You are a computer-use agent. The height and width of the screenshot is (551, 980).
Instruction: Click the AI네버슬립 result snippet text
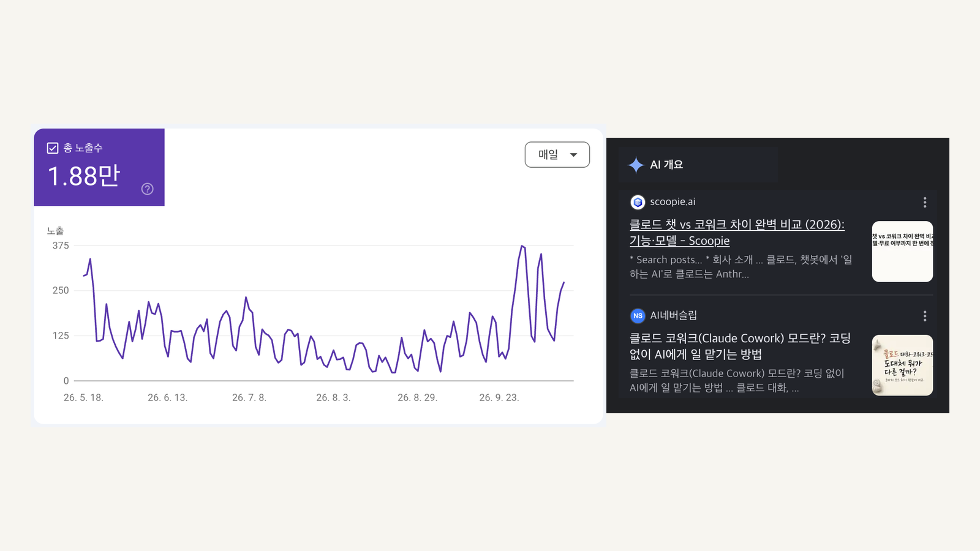737,381
